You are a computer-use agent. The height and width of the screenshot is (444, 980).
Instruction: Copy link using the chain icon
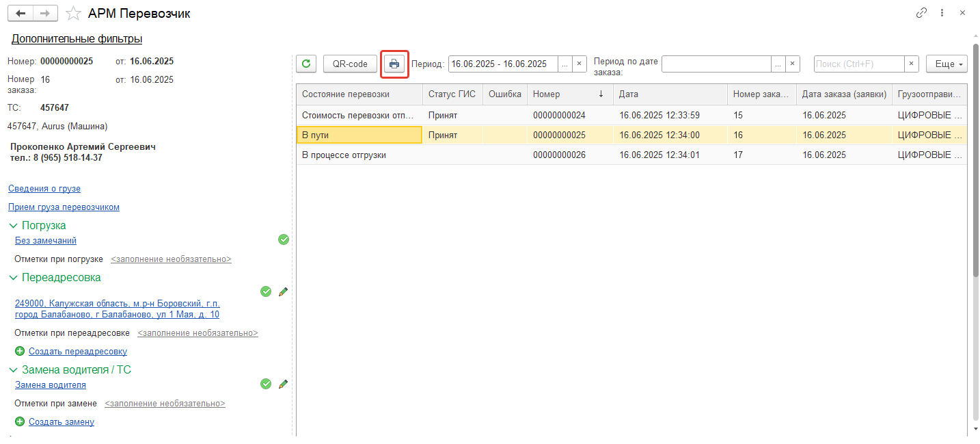922,13
